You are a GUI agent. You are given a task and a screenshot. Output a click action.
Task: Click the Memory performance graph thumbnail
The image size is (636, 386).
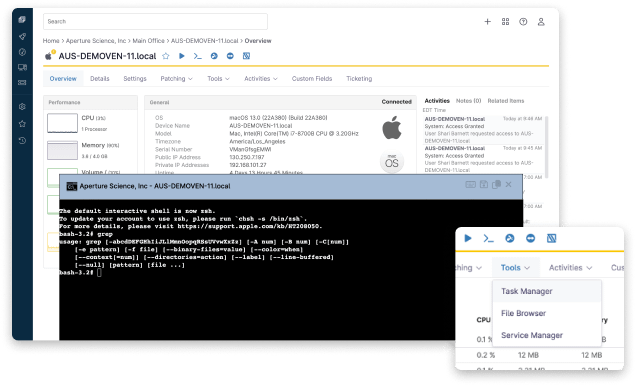click(62, 150)
